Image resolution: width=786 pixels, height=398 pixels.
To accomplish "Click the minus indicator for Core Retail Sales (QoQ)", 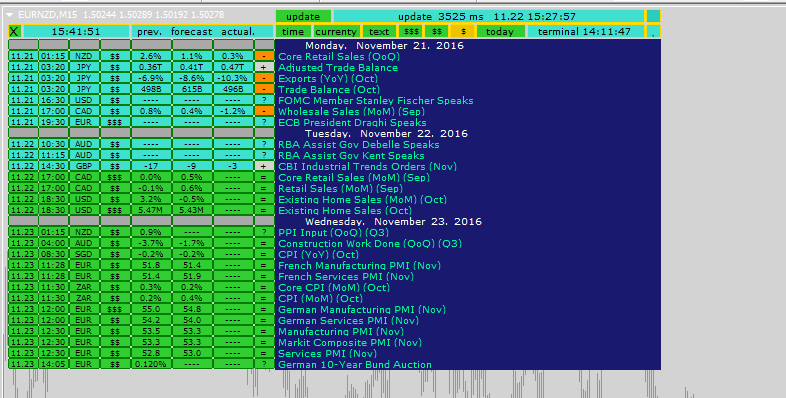I will 264,56.
